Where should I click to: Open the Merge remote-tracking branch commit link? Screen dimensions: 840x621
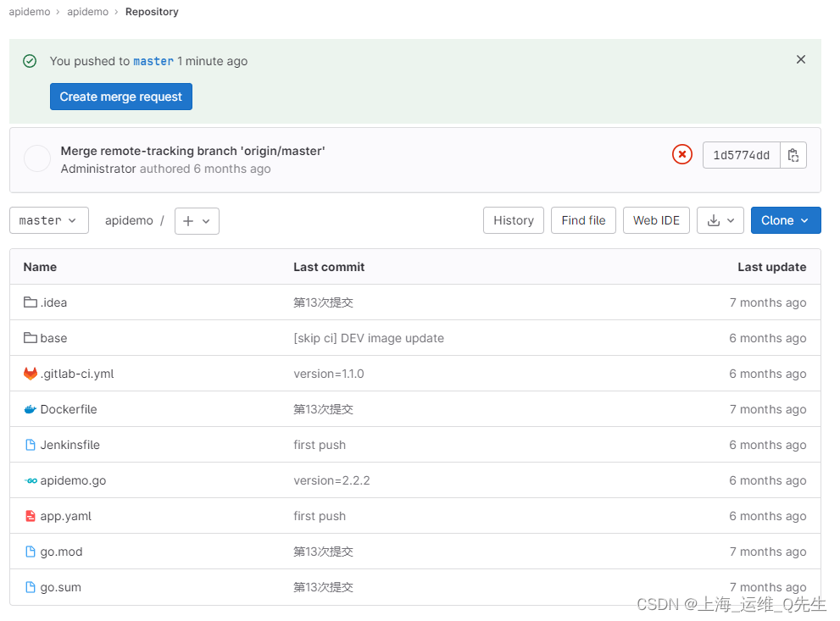[193, 151]
